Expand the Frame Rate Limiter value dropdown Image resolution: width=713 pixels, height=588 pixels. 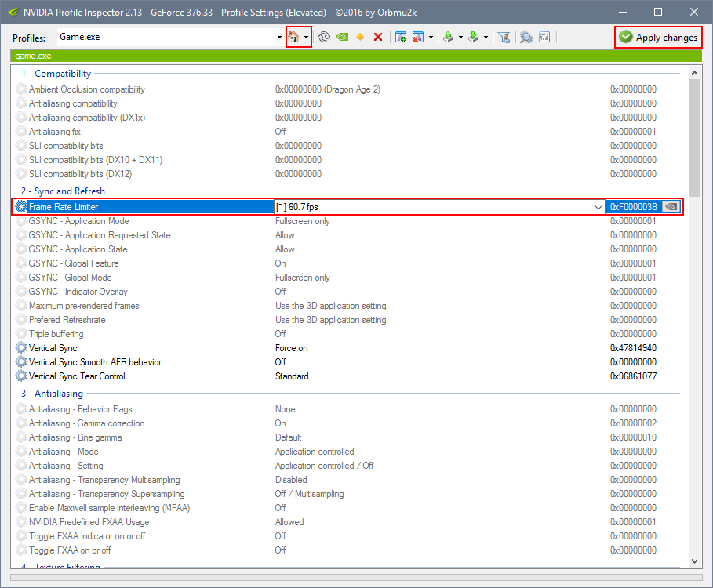point(598,207)
